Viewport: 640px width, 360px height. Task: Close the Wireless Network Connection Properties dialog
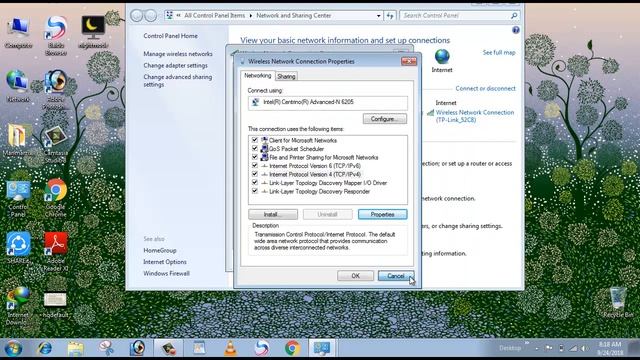click(x=409, y=61)
